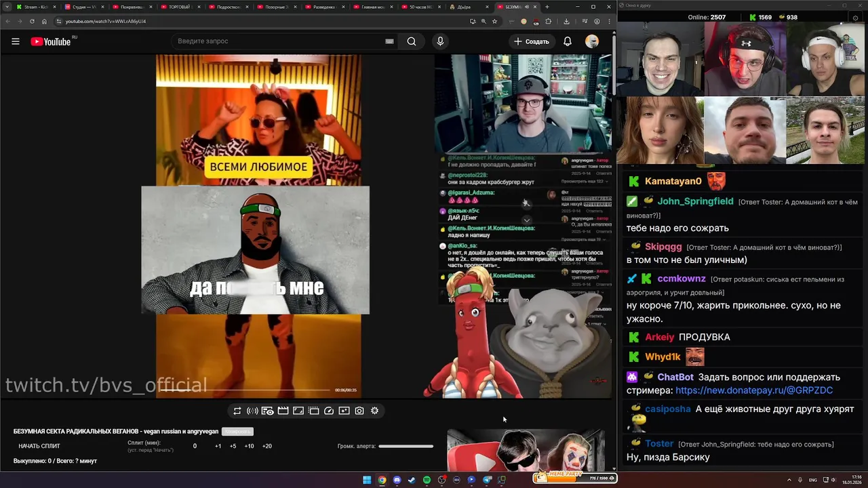Click the Online: 2507 counter in chat window
The width and height of the screenshot is (868, 488).
[706, 17]
